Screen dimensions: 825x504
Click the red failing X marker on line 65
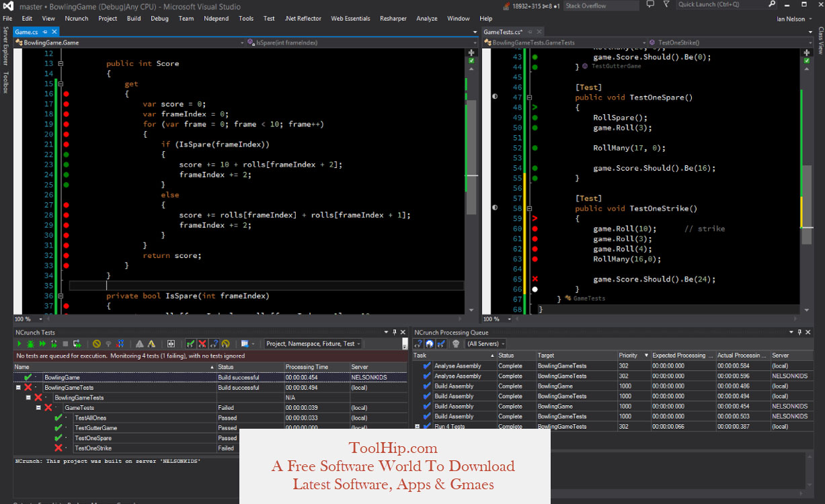coord(535,279)
